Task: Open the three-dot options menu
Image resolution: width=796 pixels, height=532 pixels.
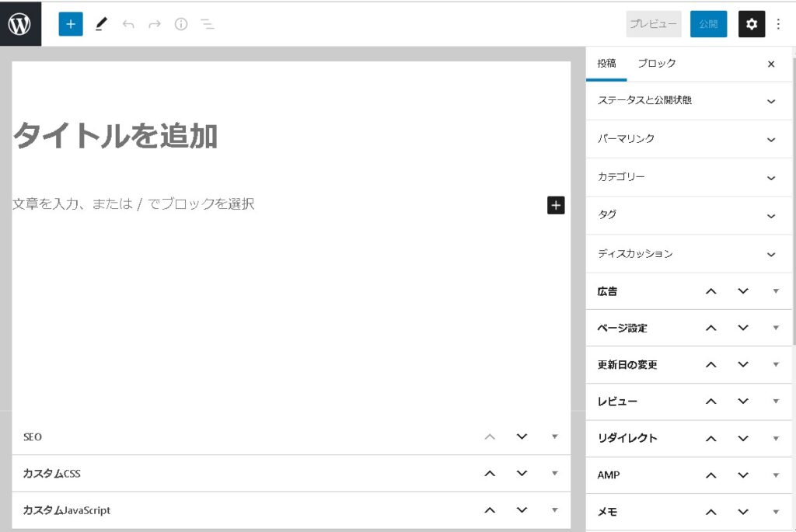Action: [778, 24]
